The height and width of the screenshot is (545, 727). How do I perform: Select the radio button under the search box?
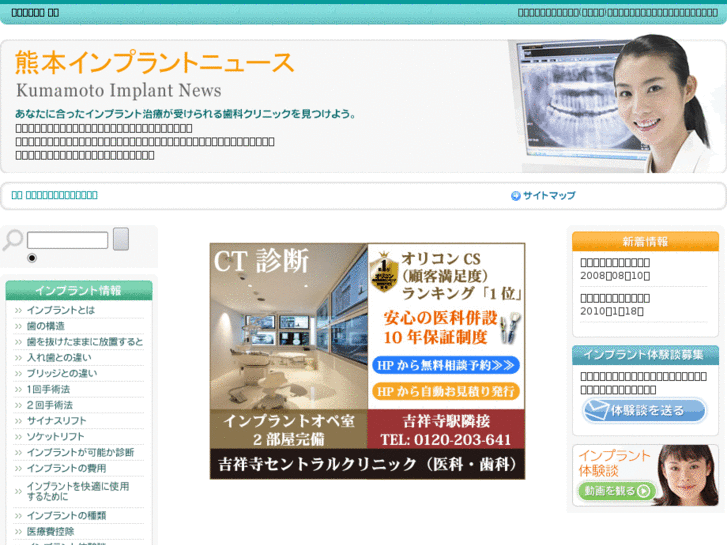coord(32,258)
